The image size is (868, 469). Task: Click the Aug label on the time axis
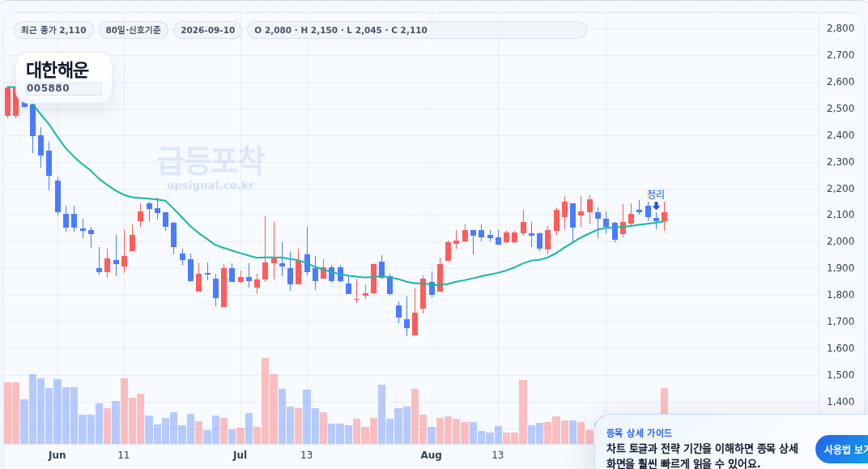click(432, 455)
